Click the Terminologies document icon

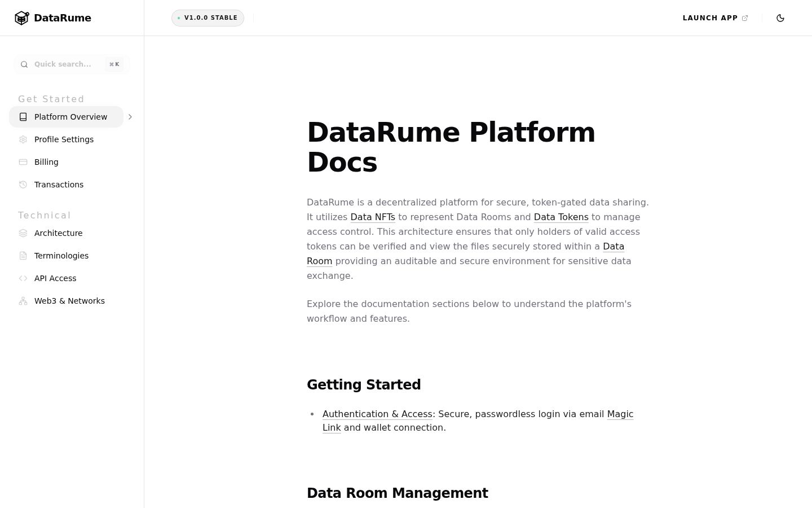[23, 256]
